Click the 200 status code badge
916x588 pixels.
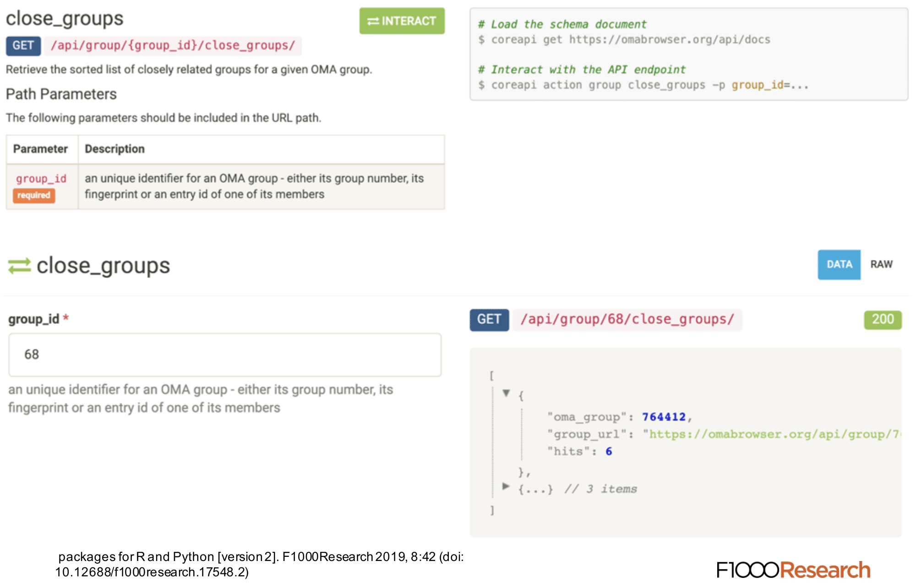(882, 319)
